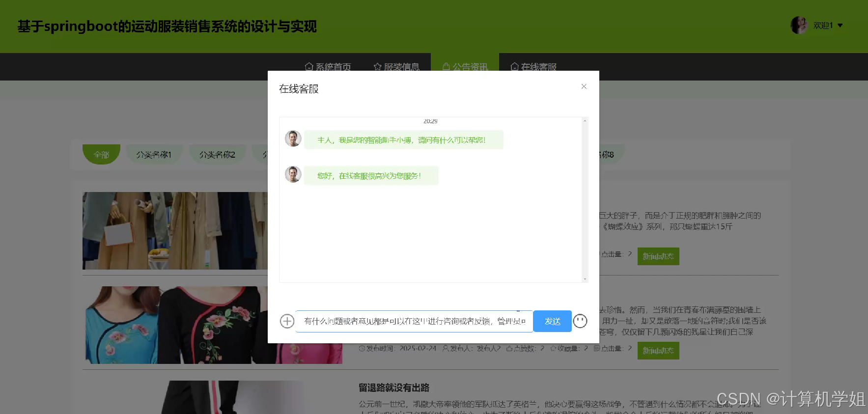The height and width of the screenshot is (414, 868).
Task: Click the second 新闻动态 green tag
Action: tap(658, 351)
